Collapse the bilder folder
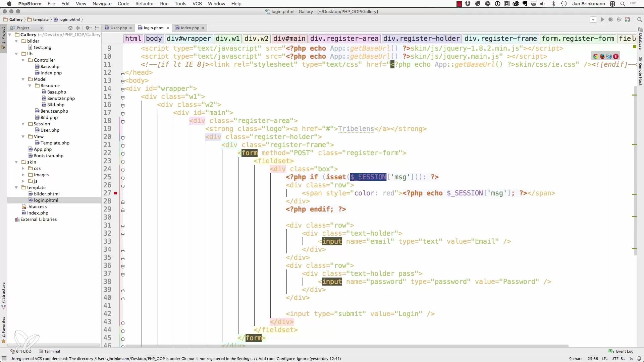 click(x=16, y=41)
